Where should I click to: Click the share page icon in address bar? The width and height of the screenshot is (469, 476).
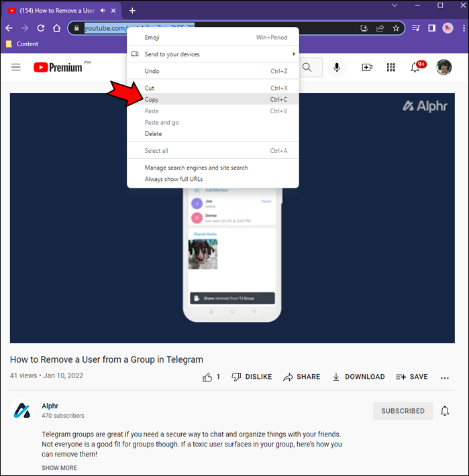point(380,28)
